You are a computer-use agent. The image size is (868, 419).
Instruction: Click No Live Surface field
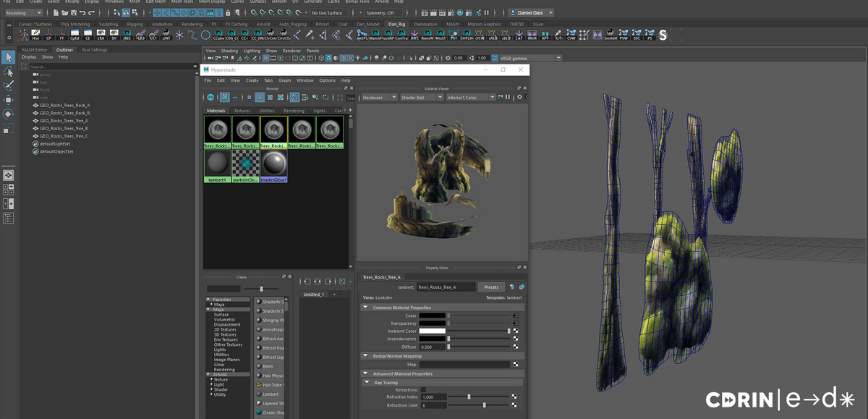(x=329, y=13)
